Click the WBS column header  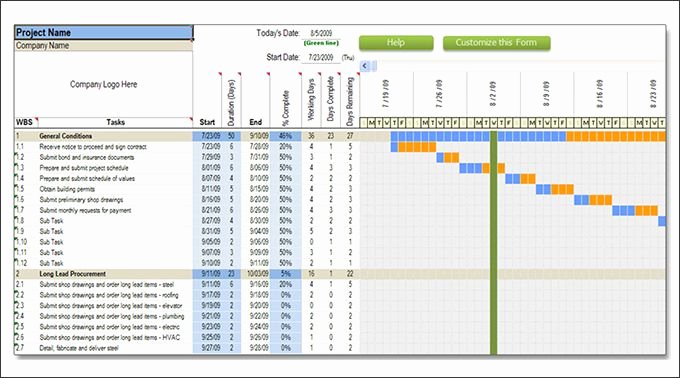pos(25,122)
